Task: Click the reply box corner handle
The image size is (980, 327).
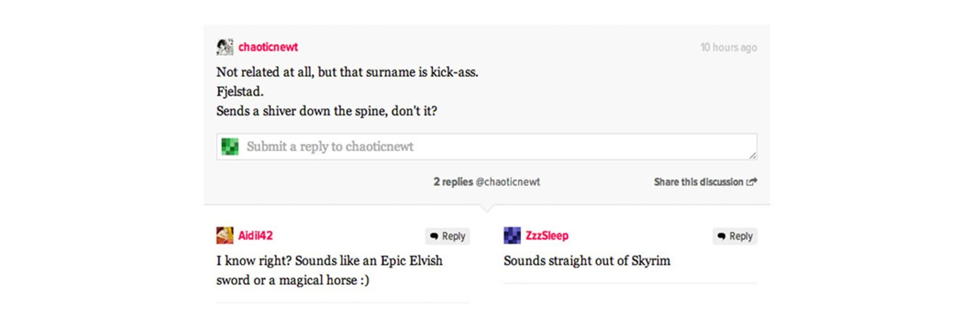Action: 753,155
